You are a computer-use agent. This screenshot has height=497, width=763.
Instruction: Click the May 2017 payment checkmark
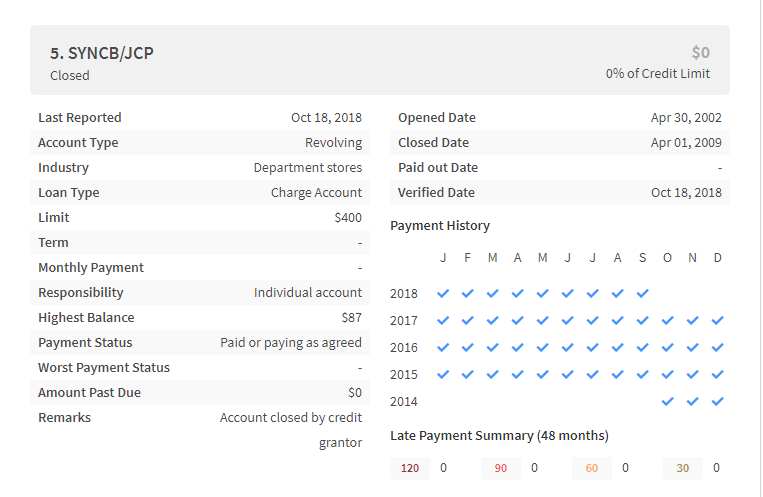[543, 321]
